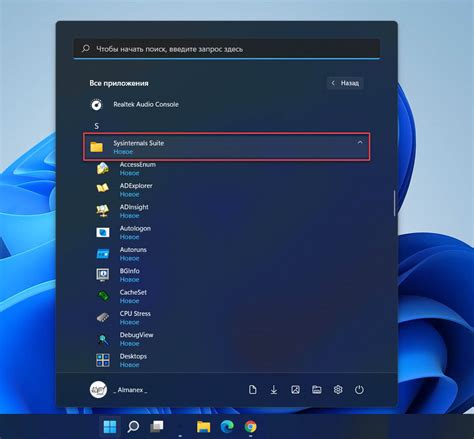Viewport: 474px width, 439px height.
Task: Open the ADInsight tool icon
Action: point(103,211)
